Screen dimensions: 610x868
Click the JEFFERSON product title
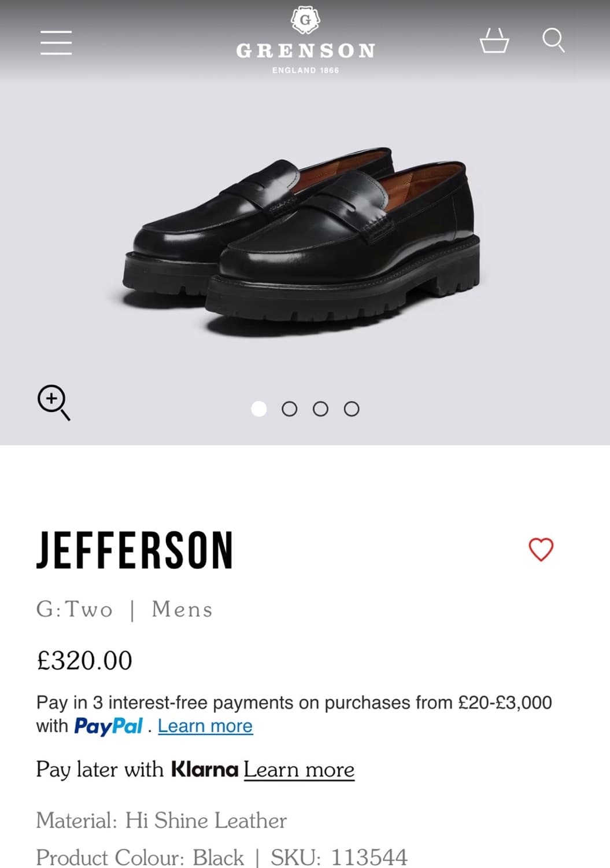135,550
